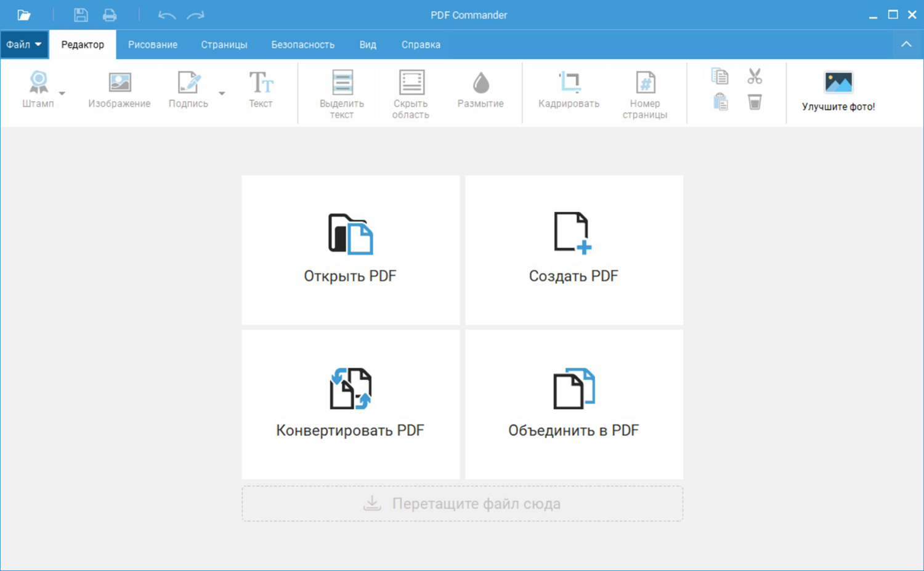
Task: Click the undo arrow icon
Action: [x=167, y=15]
